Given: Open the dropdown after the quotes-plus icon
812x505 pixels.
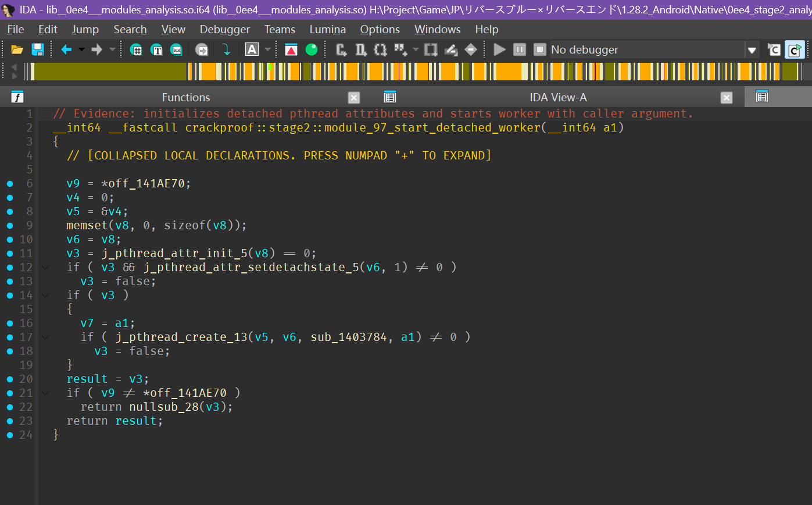Looking at the screenshot, I should [x=415, y=50].
